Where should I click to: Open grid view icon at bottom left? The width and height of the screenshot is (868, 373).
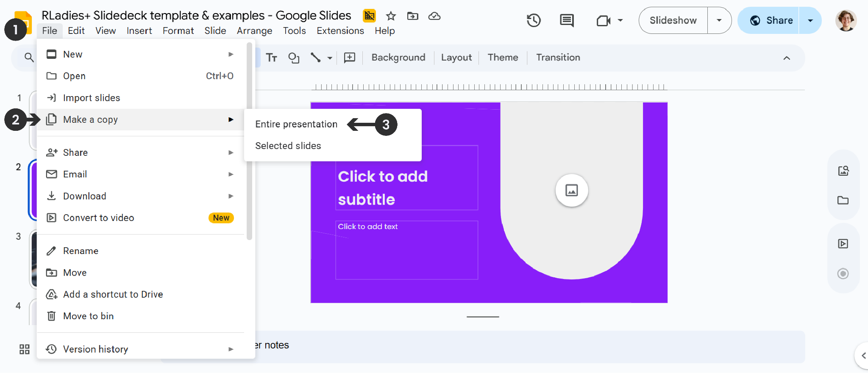pos(25,349)
